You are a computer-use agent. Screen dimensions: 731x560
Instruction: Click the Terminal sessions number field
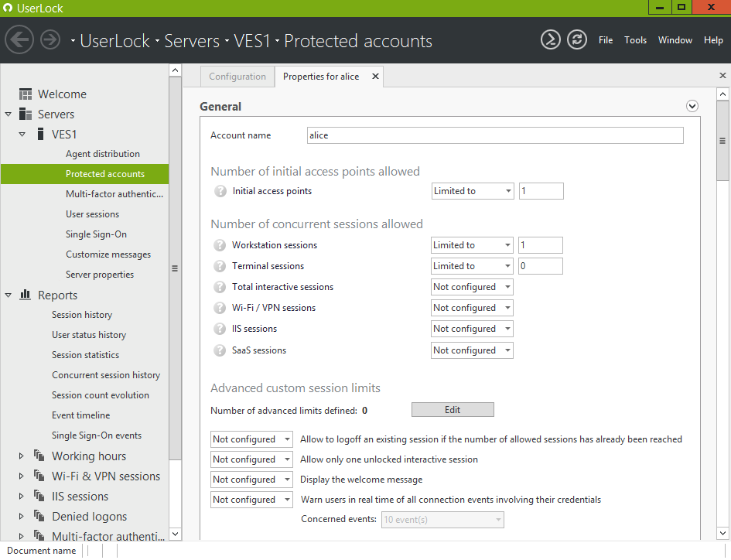coord(541,266)
